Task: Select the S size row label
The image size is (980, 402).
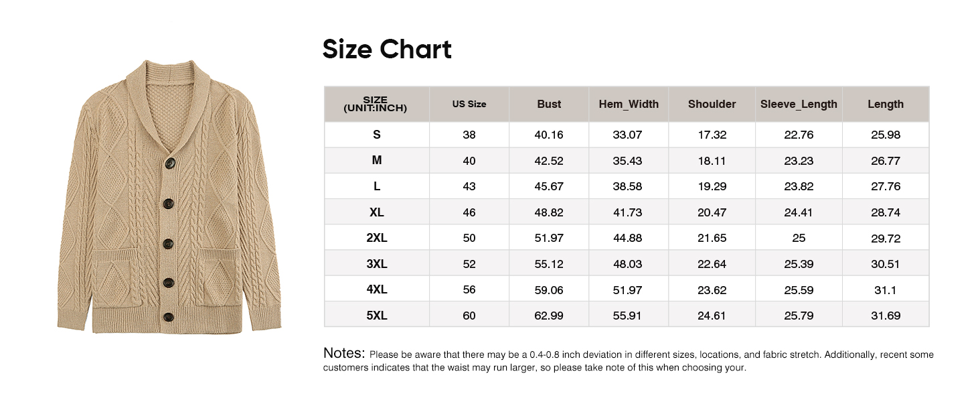Action: [x=377, y=135]
